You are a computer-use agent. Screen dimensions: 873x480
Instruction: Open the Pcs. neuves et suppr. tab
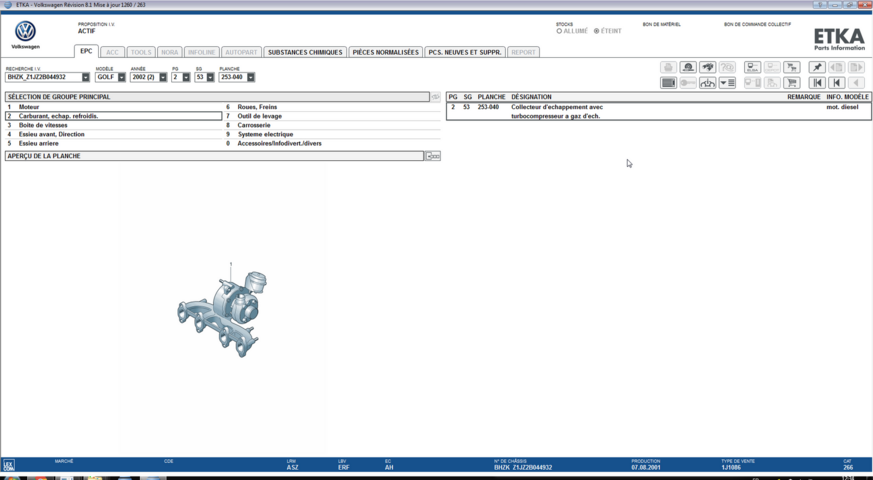click(x=465, y=52)
